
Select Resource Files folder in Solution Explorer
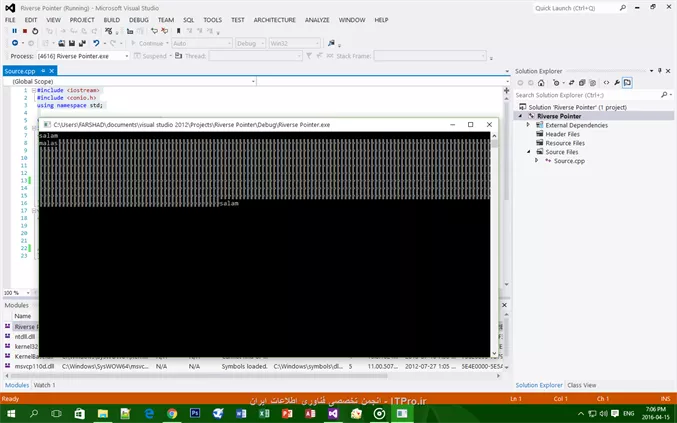click(565, 143)
